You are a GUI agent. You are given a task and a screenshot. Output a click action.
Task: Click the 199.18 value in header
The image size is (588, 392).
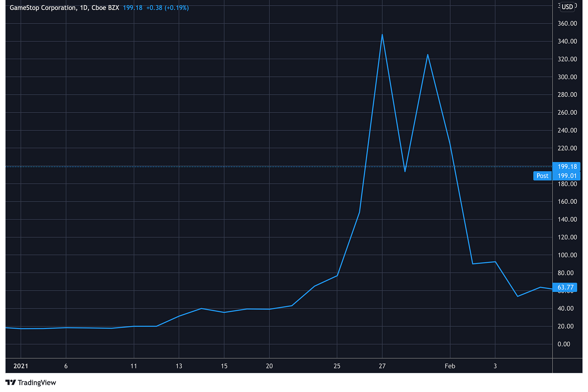tap(132, 8)
